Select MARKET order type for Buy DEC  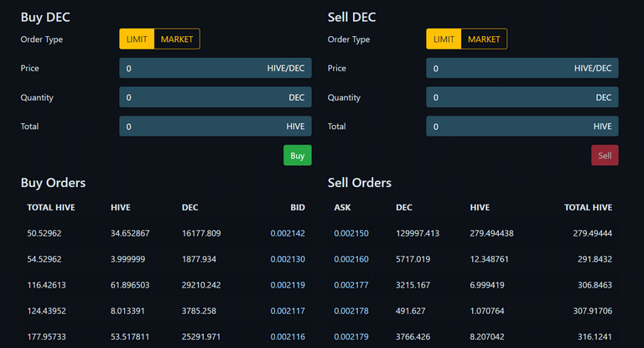[x=177, y=39]
